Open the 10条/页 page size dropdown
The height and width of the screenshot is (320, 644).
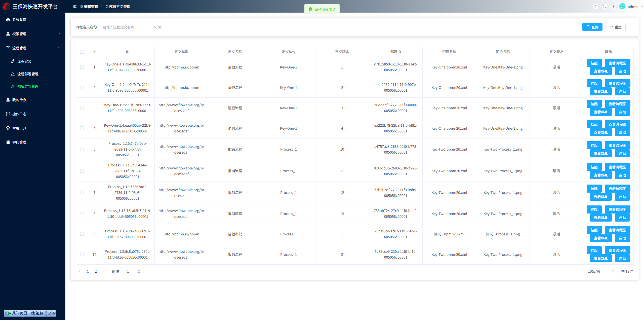[600, 271]
